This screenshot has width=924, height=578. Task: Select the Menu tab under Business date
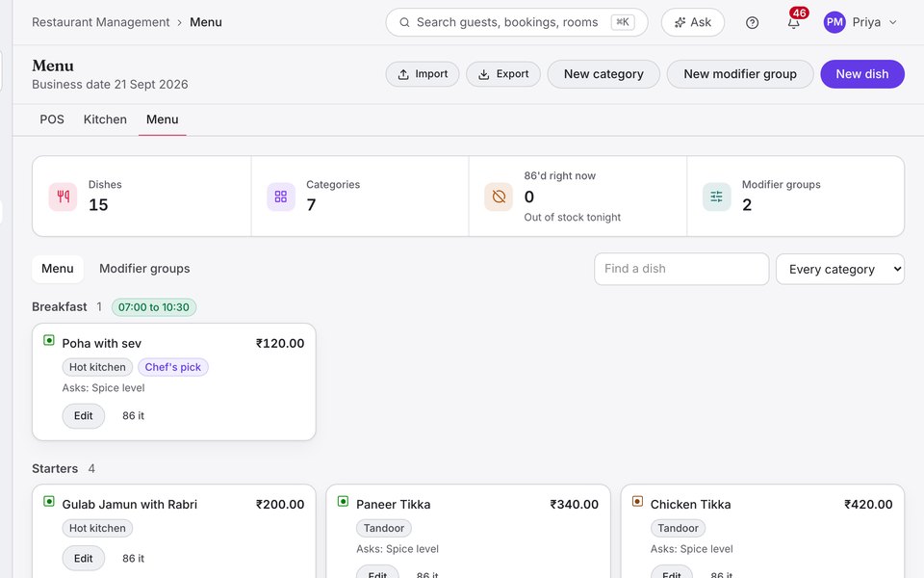click(162, 119)
